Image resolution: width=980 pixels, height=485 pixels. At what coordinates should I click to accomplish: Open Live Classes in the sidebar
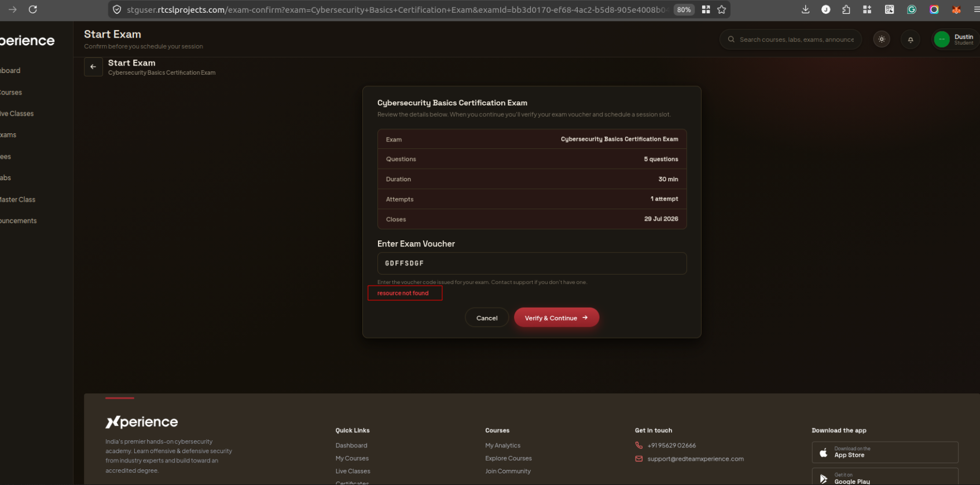17,114
